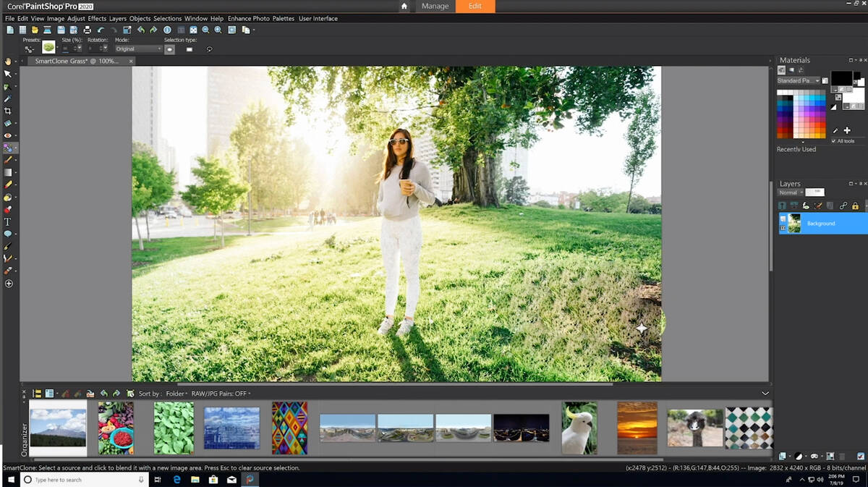Switch to the Manage tab
868x487 pixels.
click(x=435, y=7)
